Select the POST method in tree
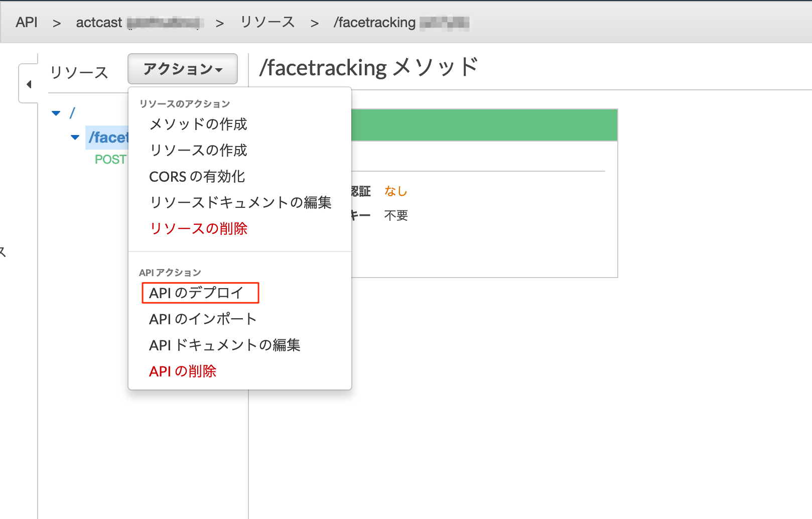 tap(110, 160)
